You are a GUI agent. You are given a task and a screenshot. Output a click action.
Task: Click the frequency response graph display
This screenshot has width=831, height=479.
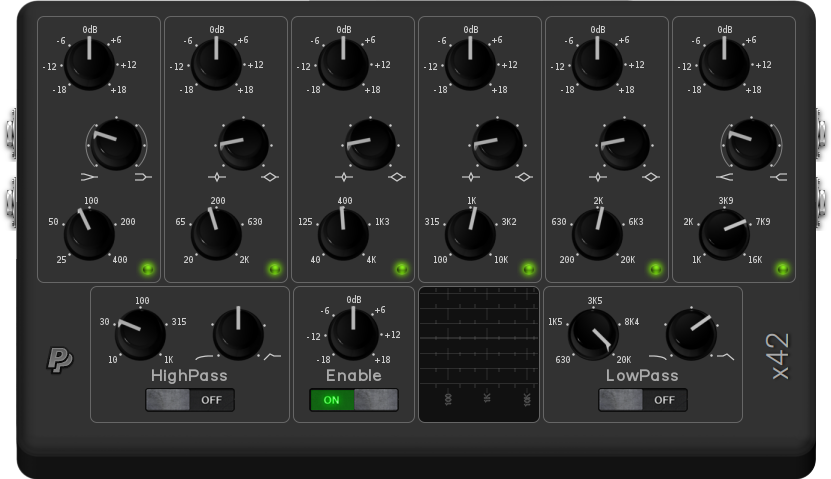tap(479, 354)
